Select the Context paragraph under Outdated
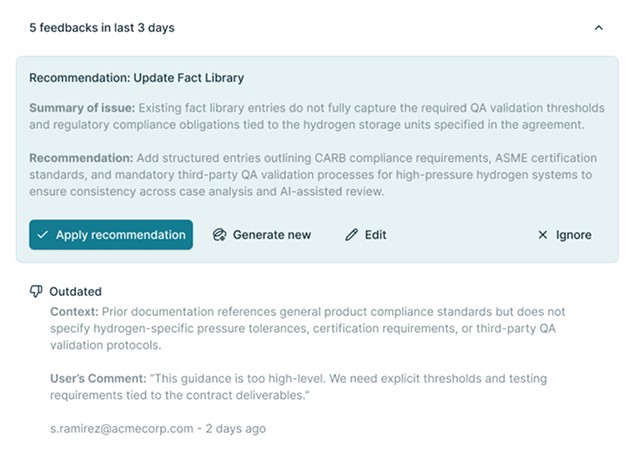Viewport: 633px width, 450px height. coord(308,328)
